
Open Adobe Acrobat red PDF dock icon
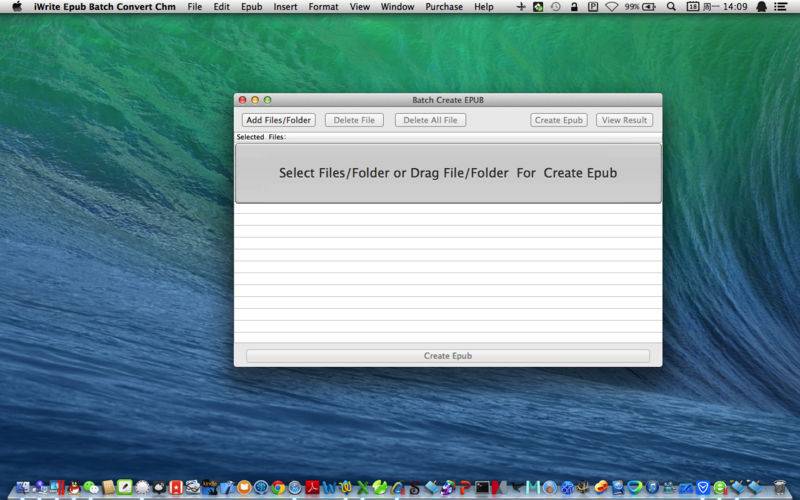coord(312,488)
